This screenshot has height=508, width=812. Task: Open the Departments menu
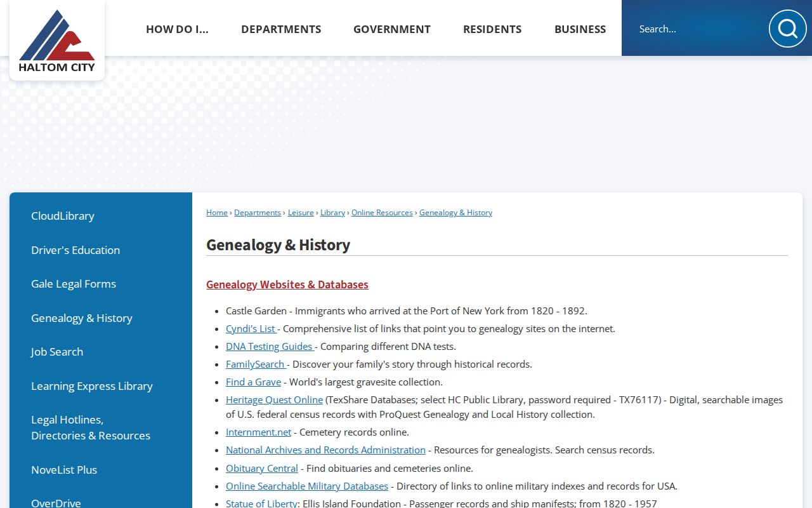click(x=281, y=29)
